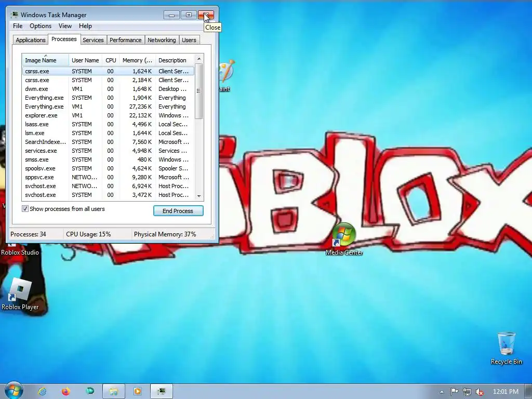Sort by Description column header

click(175, 60)
